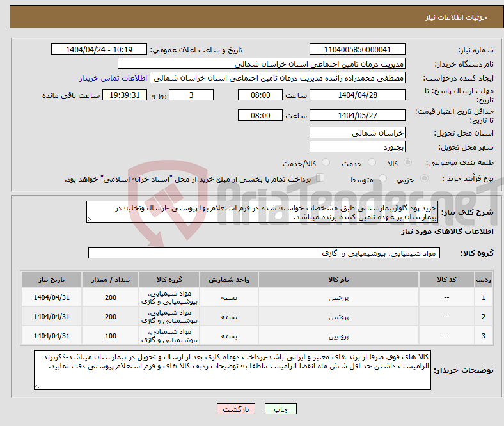Select the جزیی purchase type radio

click(424, 178)
